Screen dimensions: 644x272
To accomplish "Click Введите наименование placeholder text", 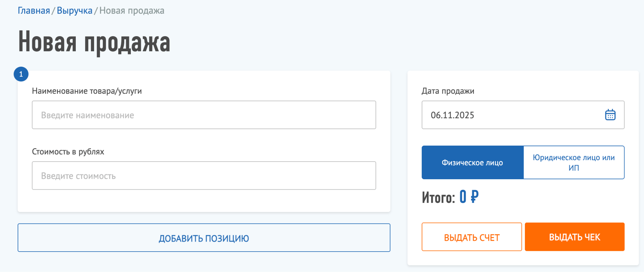I will click(x=87, y=115).
